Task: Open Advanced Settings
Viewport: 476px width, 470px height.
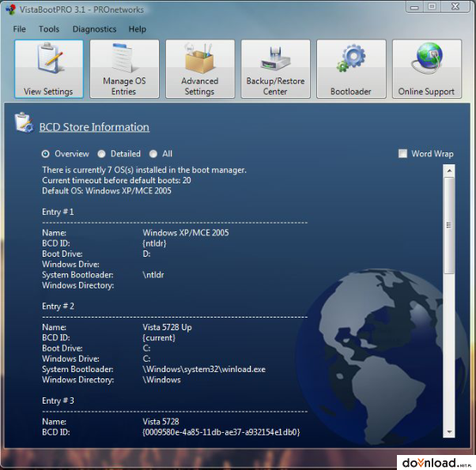Action: (x=200, y=69)
